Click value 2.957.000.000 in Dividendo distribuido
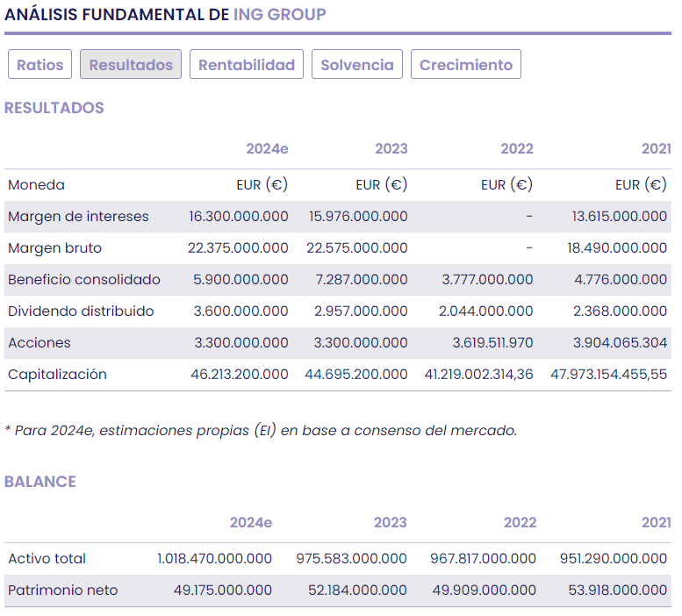 coord(361,312)
